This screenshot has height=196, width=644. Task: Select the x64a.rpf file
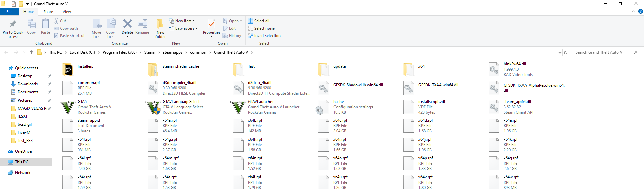tap(163, 126)
